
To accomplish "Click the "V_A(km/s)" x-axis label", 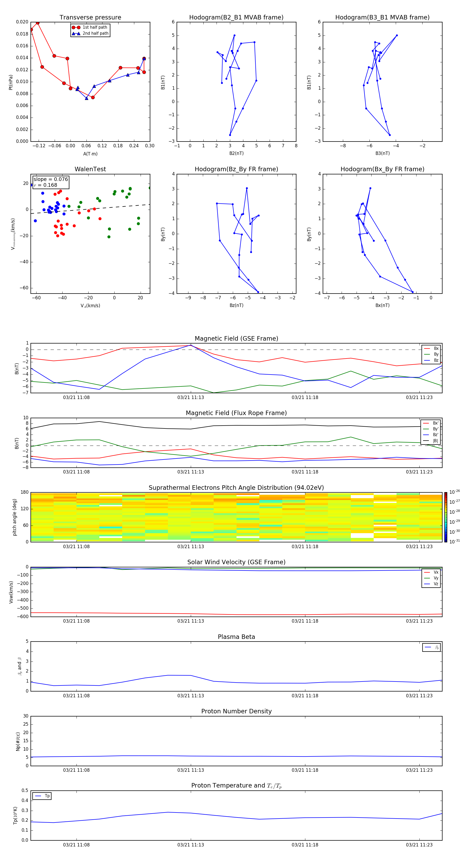I will click(x=90, y=306).
